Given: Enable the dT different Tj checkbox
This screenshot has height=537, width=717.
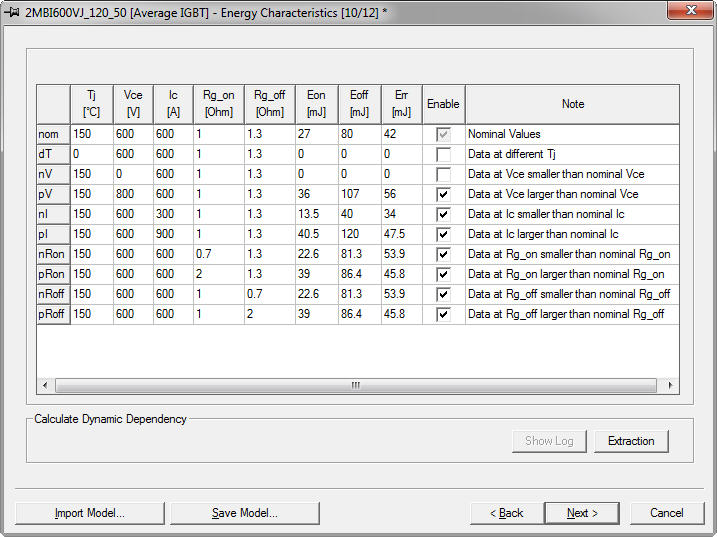Looking at the screenshot, I should pos(443,154).
